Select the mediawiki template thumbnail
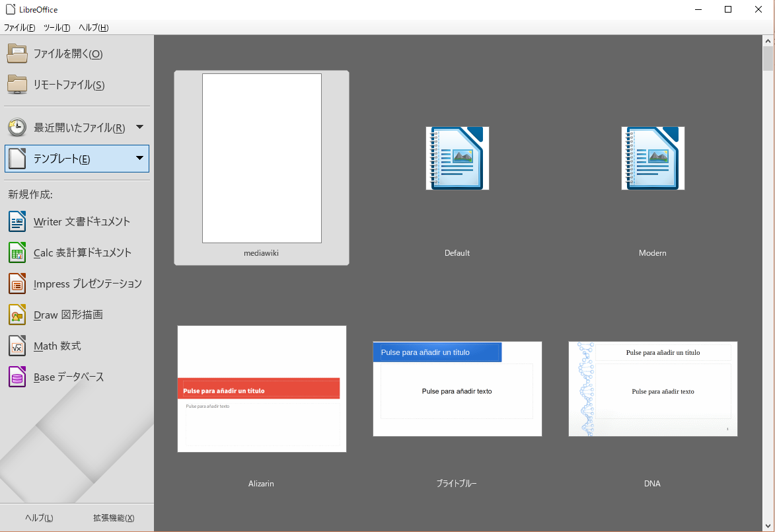Viewport: 775px width, 532px height. coord(262,158)
